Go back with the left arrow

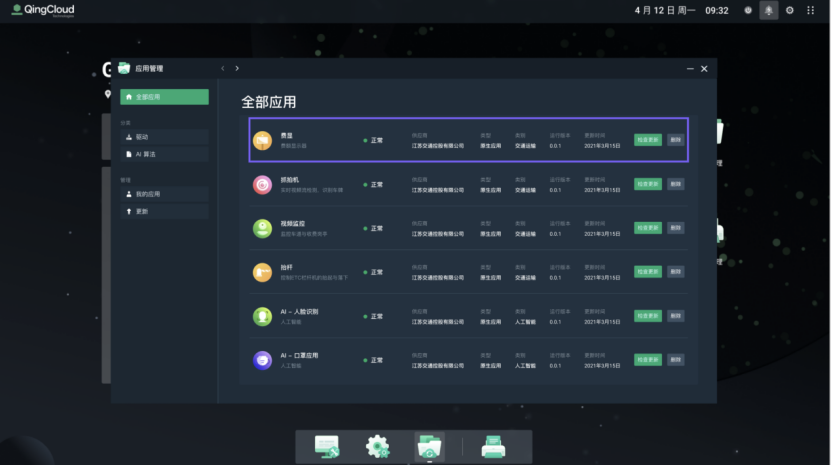click(x=223, y=68)
